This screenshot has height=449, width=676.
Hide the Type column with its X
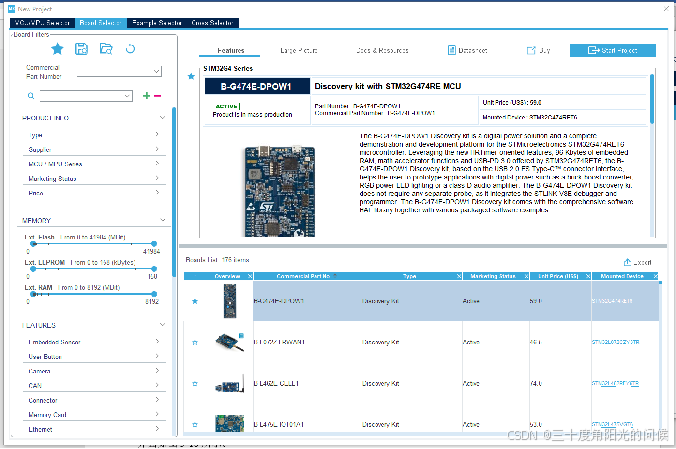click(x=459, y=276)
